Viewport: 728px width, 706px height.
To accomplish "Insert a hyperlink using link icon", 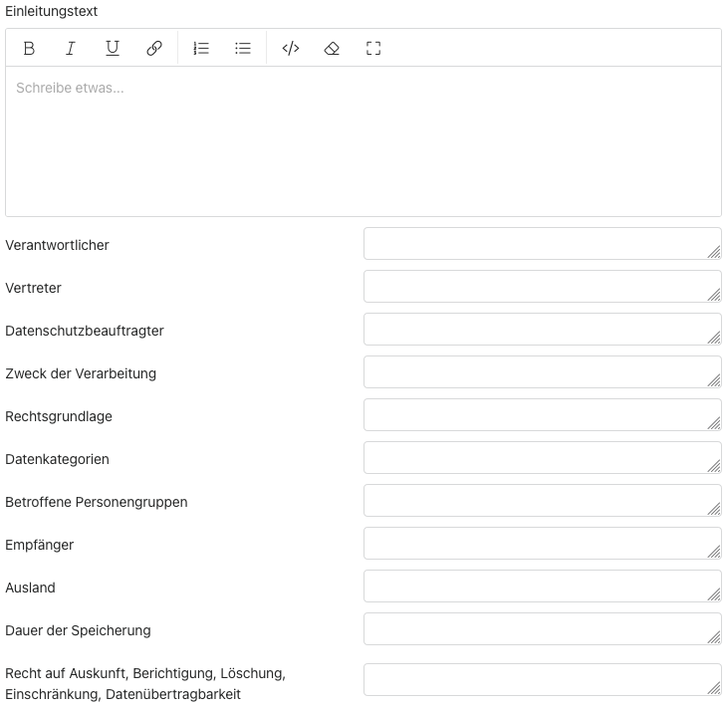I will (x=154, y=48).
